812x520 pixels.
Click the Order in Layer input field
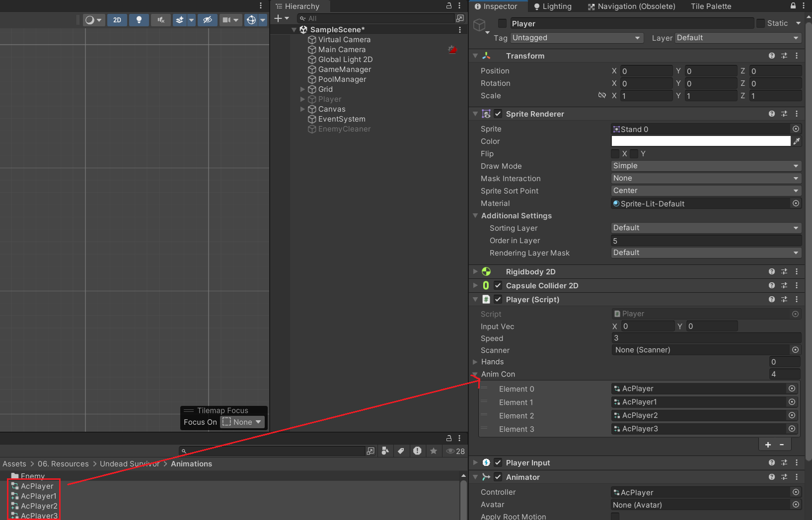(706, 241)
